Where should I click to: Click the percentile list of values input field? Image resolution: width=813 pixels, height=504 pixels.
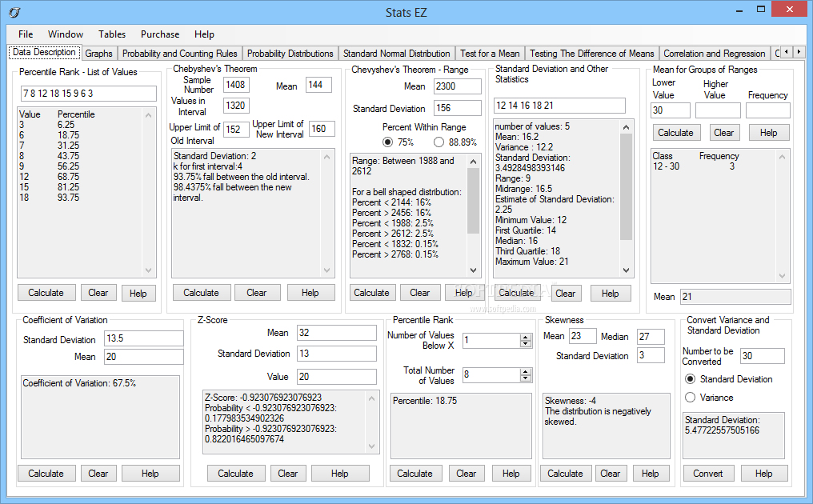coord(89,94)
